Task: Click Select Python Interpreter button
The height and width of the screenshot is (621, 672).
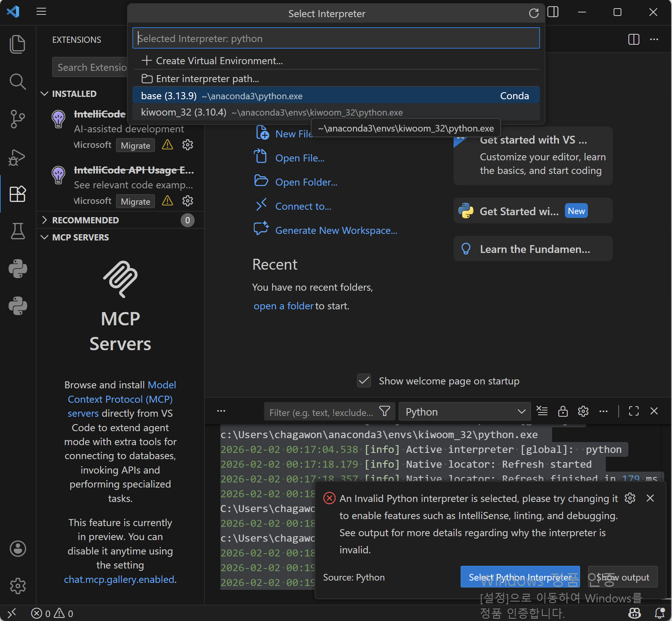Action: point(520,577)
